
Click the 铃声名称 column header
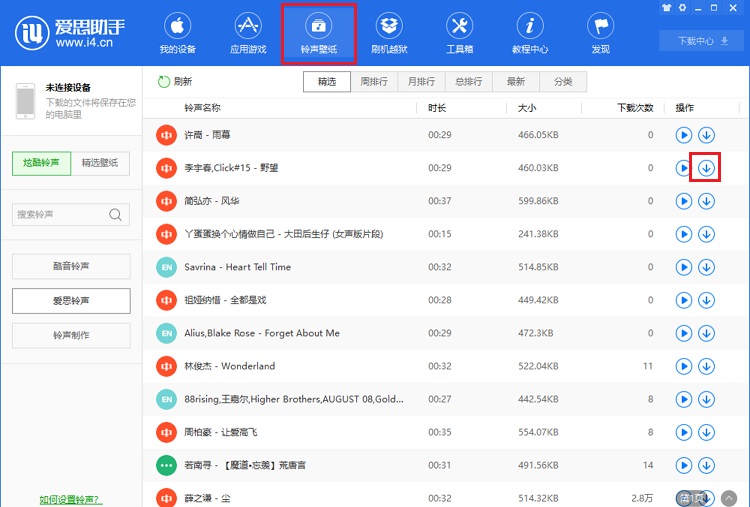(x=202, y=108)
